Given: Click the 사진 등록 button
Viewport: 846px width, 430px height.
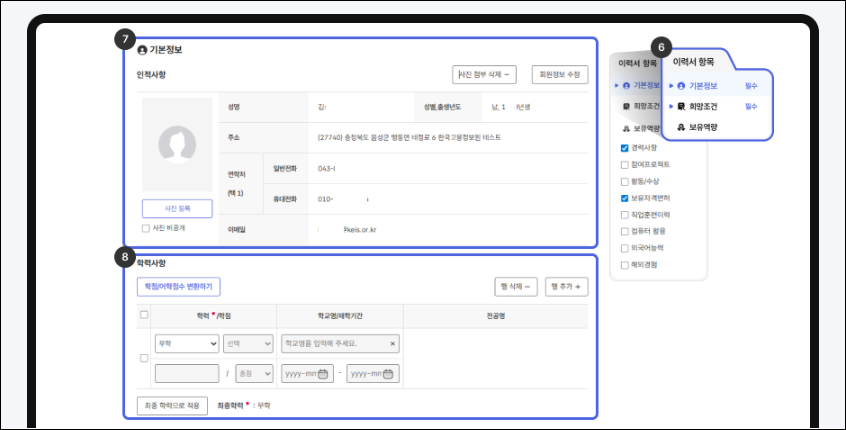Looking at the screenshot, I should pyautogui.click(x=177, y=208).
